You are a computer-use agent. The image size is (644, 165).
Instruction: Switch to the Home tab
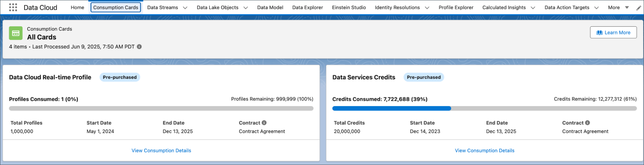pos(78,7)
